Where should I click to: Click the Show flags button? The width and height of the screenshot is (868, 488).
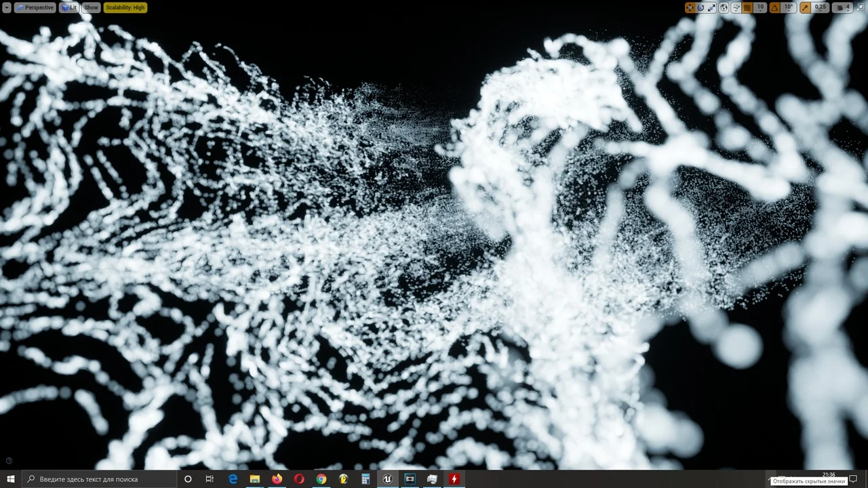pyautogui.click(x=91, y=7)
